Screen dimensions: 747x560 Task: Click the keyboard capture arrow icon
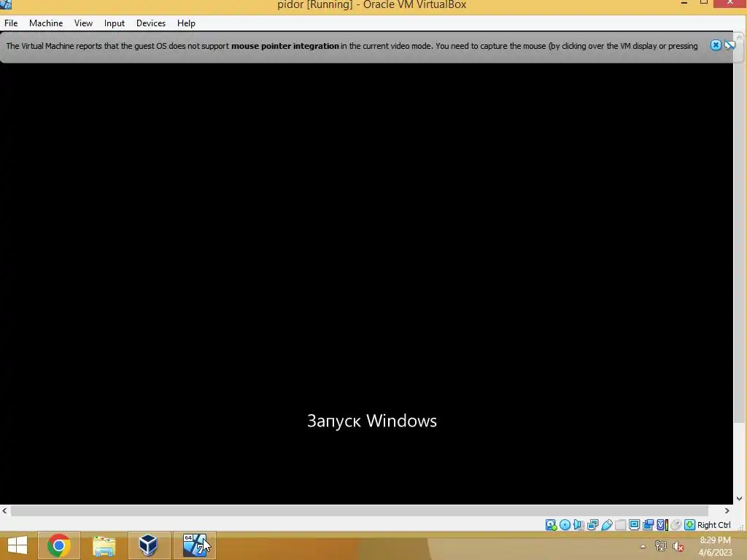pos(690,525)
